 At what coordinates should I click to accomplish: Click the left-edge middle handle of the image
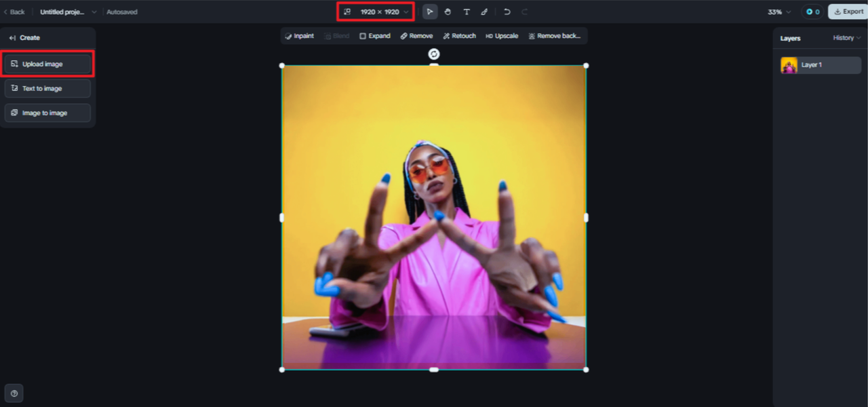pyautogui.click(x=282, y=218)
